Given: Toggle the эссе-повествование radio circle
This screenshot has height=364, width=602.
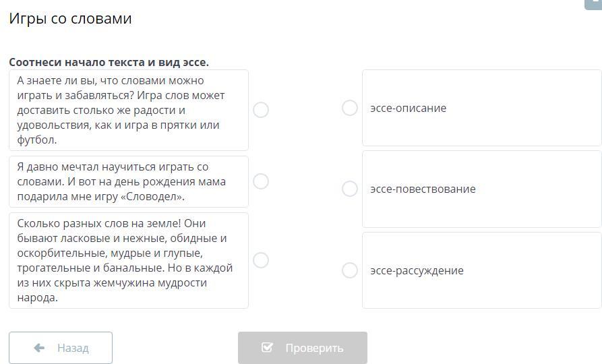Looking at the screenshot, I should pos(349,189).
